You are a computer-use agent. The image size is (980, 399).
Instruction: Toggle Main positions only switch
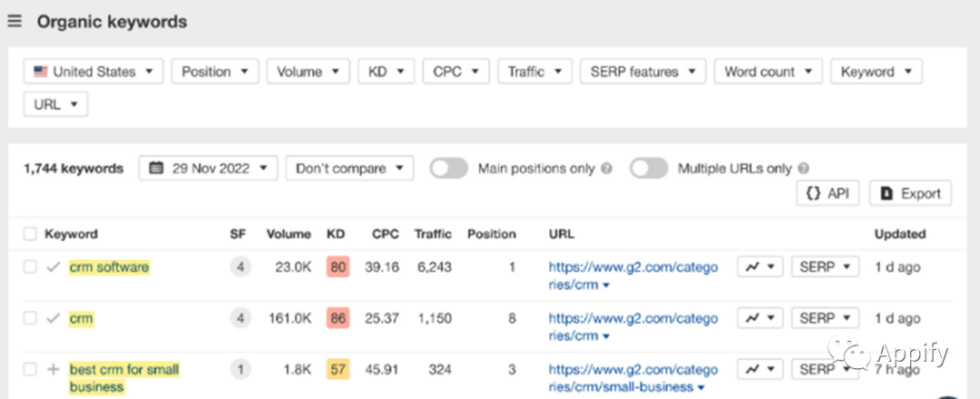click(x=449, y=169)
